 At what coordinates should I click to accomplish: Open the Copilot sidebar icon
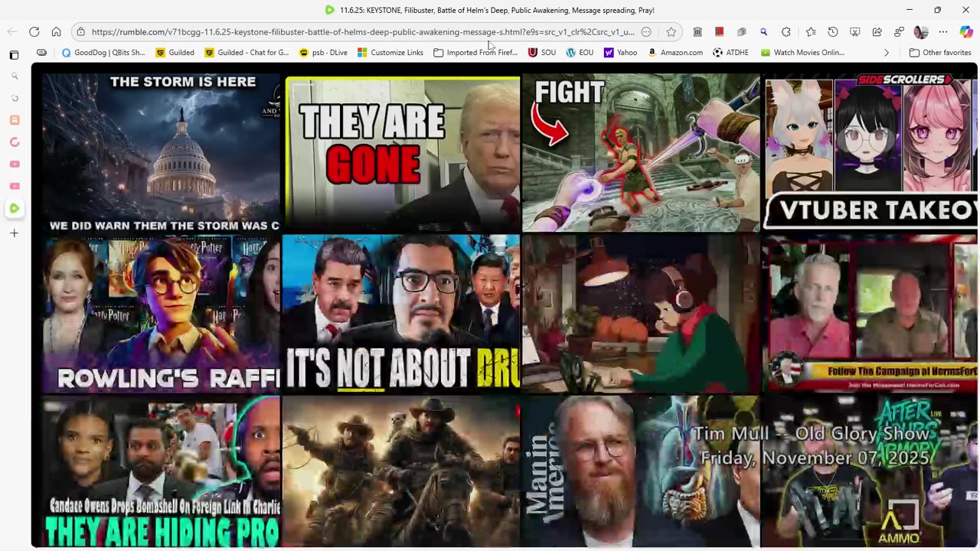pos(966,32)
